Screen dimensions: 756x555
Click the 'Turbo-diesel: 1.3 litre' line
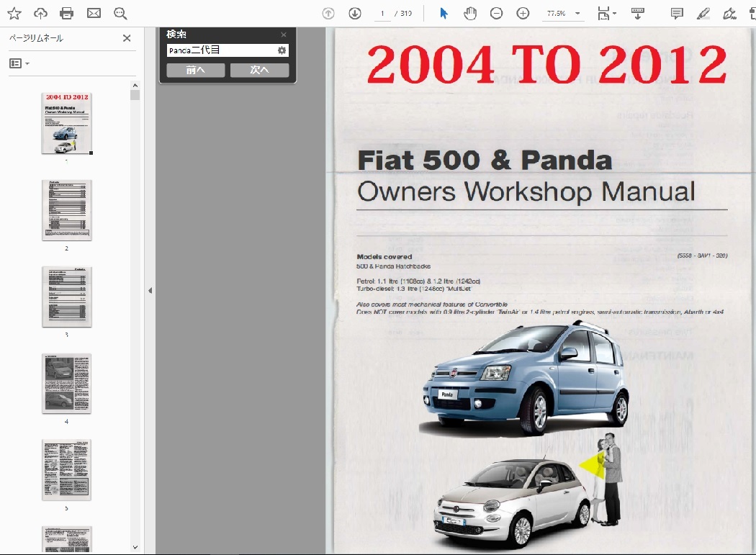(x=414, y=289)
